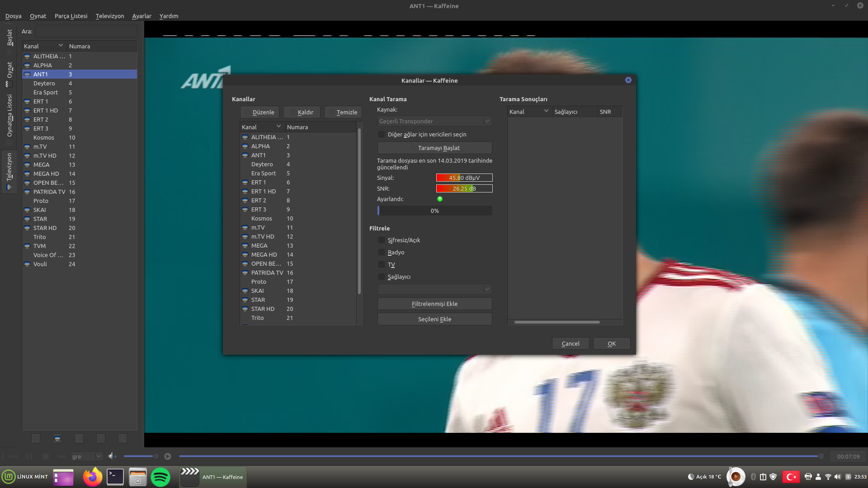868x488 pixels.
Task: Open the Televizyon menu
Action: (x=110, y=16)
